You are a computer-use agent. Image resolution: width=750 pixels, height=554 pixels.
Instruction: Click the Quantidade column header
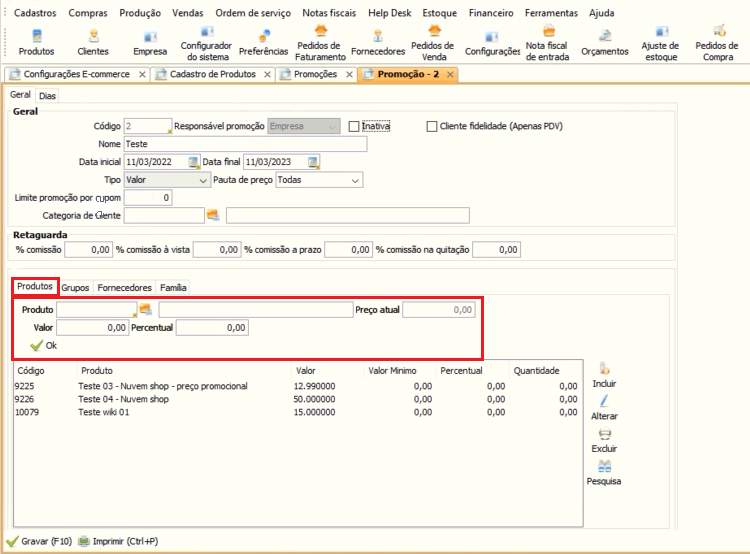(536, 371)
